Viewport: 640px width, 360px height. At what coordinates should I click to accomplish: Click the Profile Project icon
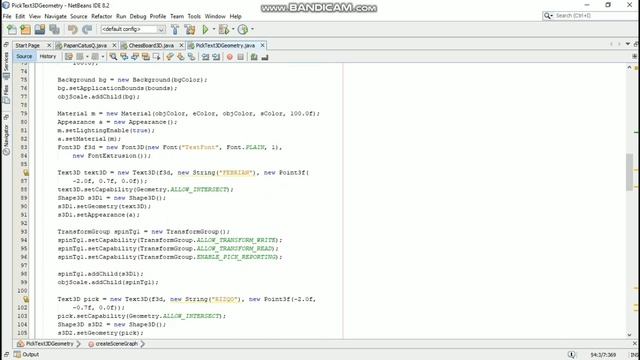[243, 29]
